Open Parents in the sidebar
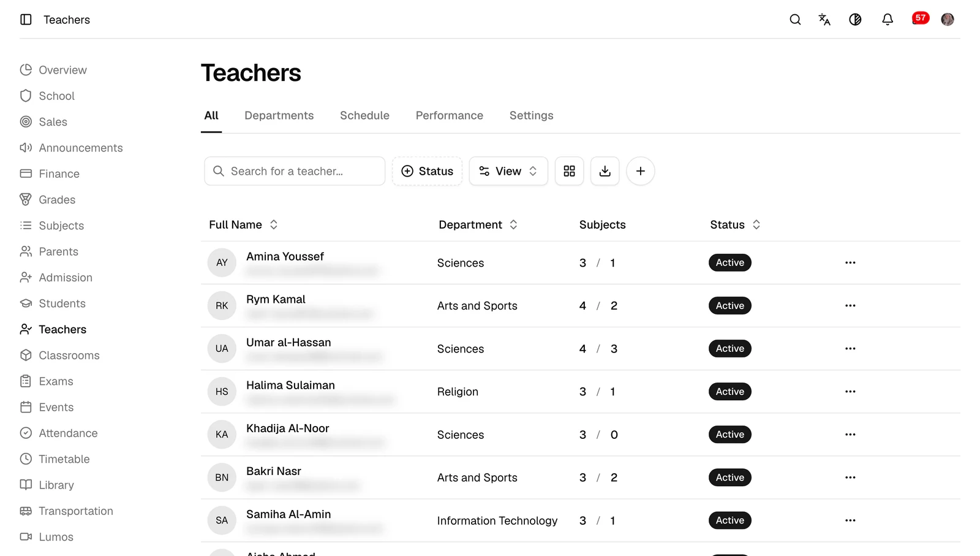This screenshot has width=980, height=556. point(49,251)
